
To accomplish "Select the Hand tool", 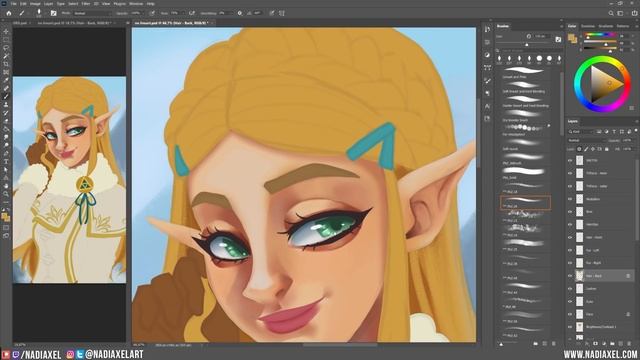I will point(6,186).
